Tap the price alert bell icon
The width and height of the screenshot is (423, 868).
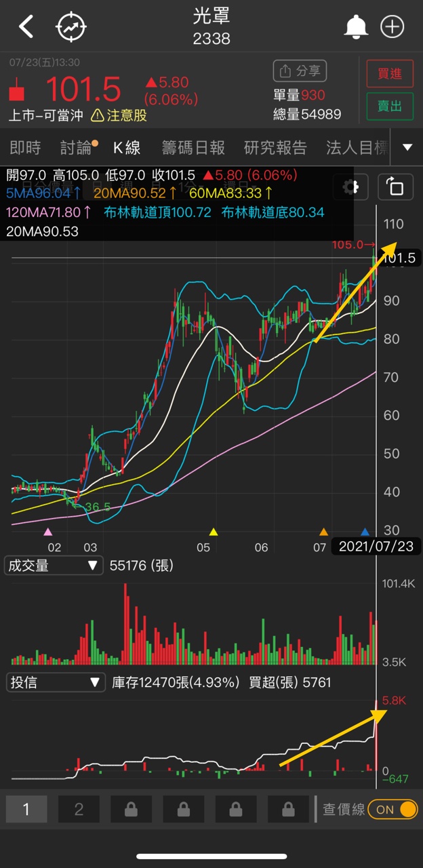(356, 27)
